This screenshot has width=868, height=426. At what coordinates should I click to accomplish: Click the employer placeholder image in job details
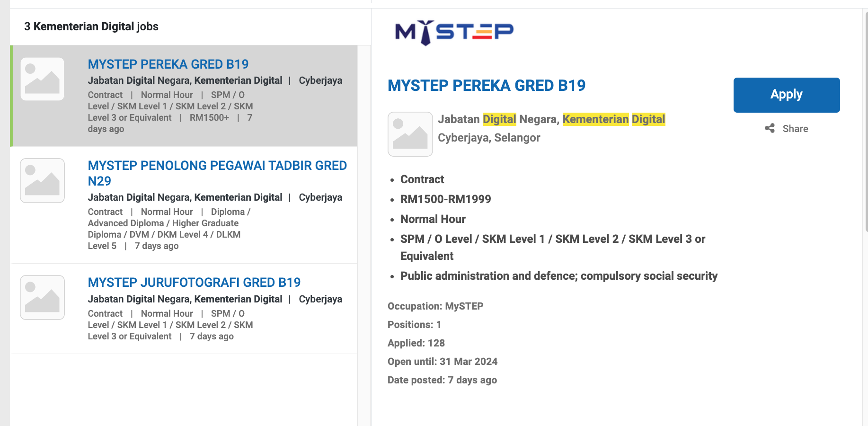(x=410, y=134)
